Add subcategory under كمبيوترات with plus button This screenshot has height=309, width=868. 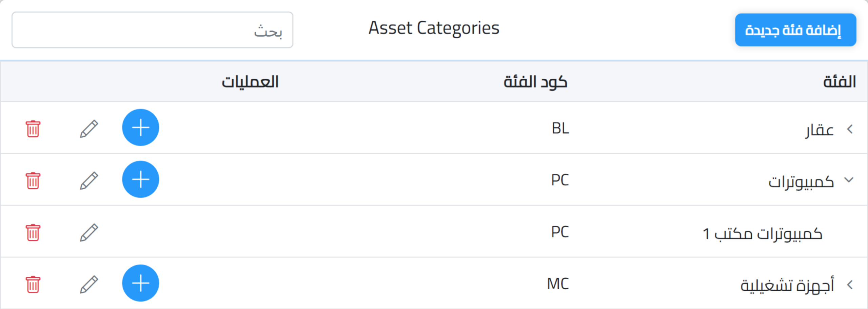point(140,179)
